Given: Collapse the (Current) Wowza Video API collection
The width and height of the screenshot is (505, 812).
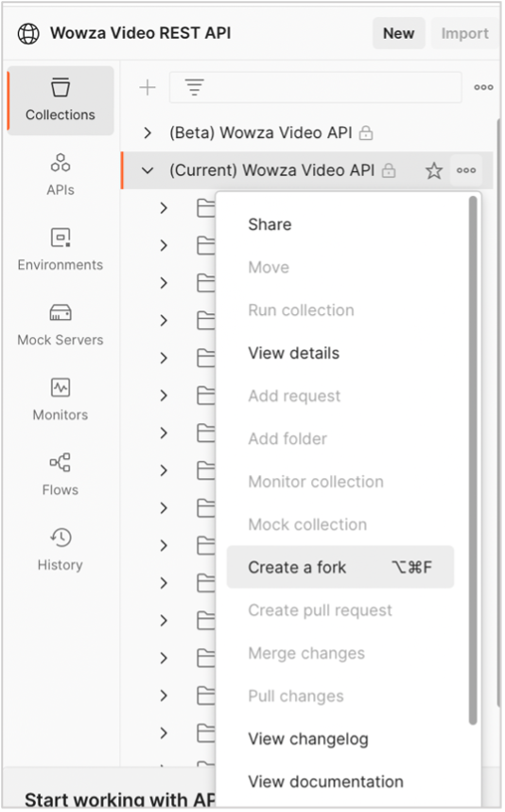Looking at the screenshot, I should click(148, 170).
